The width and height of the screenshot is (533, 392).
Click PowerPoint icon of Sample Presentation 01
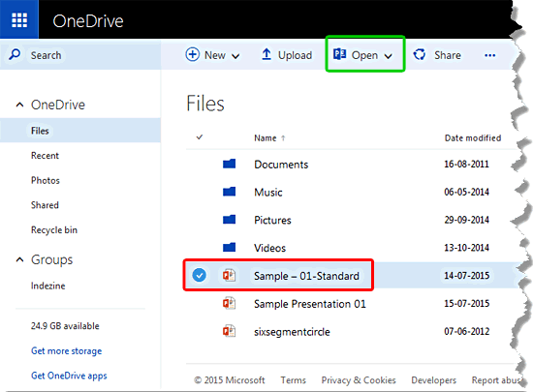pos(229,303)
